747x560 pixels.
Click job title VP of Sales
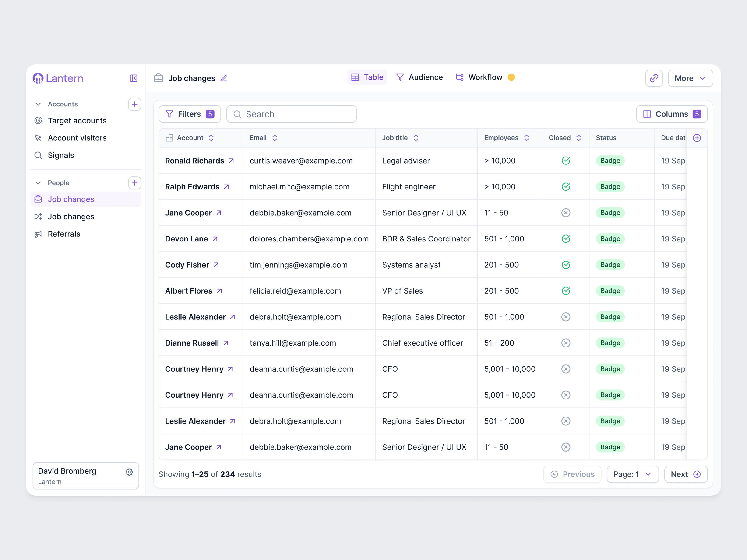coord(402,291)
